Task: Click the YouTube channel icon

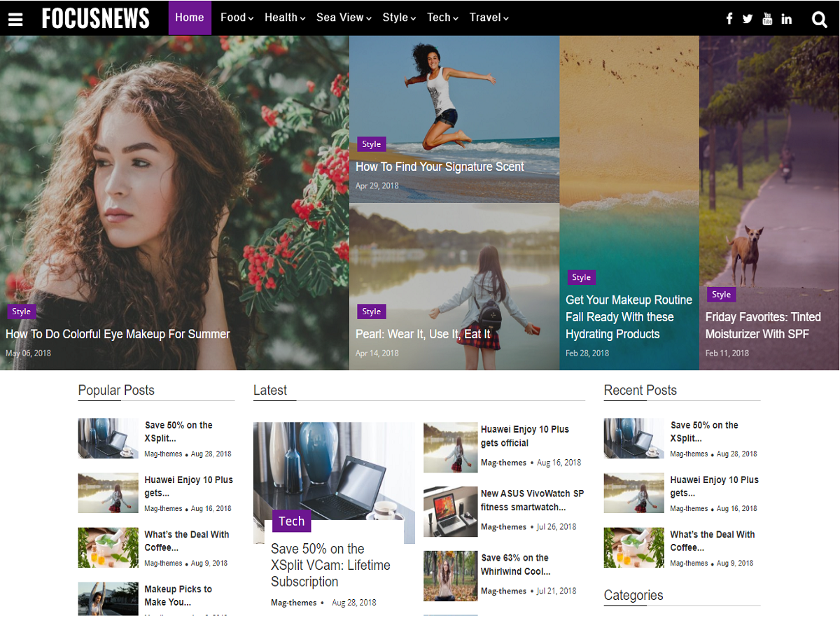Action: pos(767,19)
